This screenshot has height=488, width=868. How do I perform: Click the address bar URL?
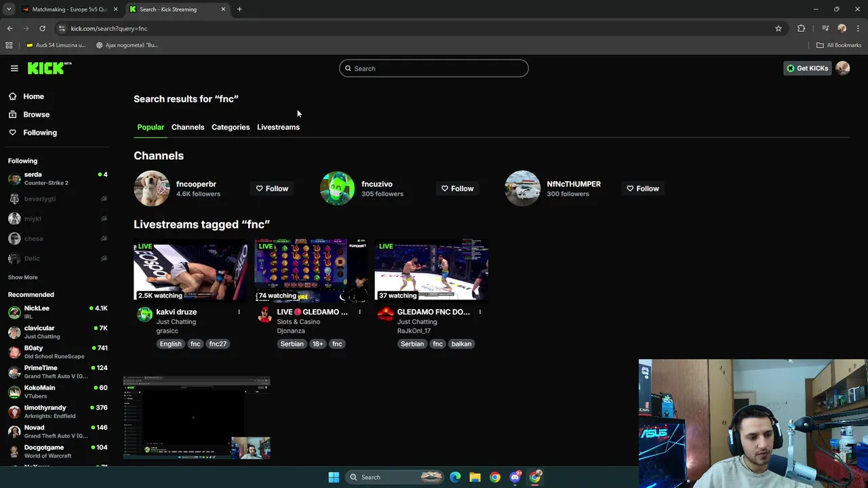click(x=108, y=28)
